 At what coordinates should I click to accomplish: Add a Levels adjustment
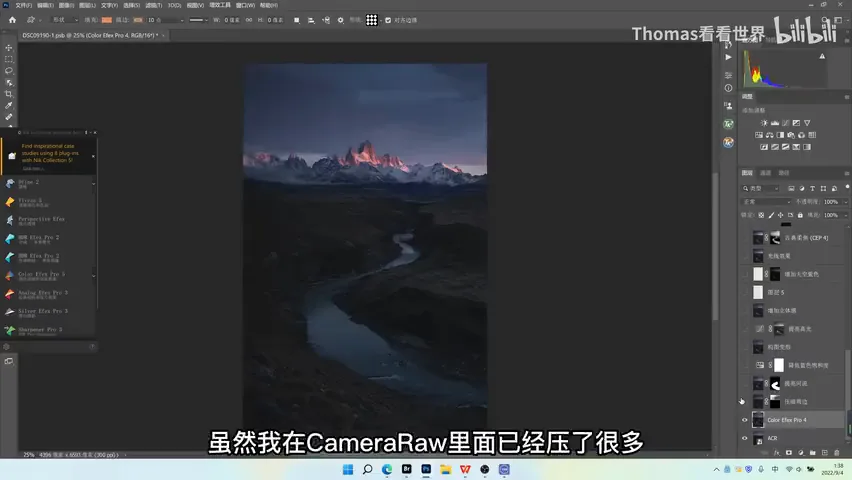pyautogui.click(x=775, y=123)
